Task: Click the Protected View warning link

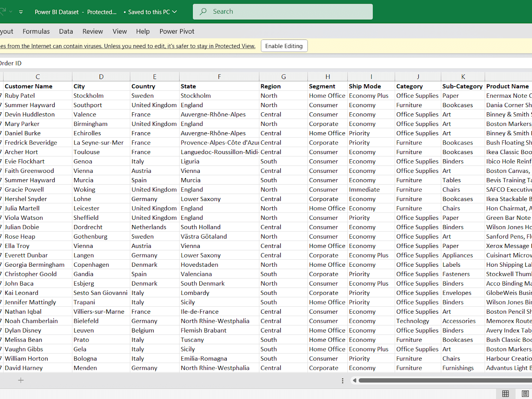Action: (128, 46)
